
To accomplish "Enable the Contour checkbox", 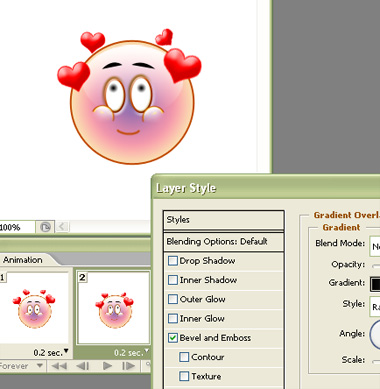I will pos(184,357).
